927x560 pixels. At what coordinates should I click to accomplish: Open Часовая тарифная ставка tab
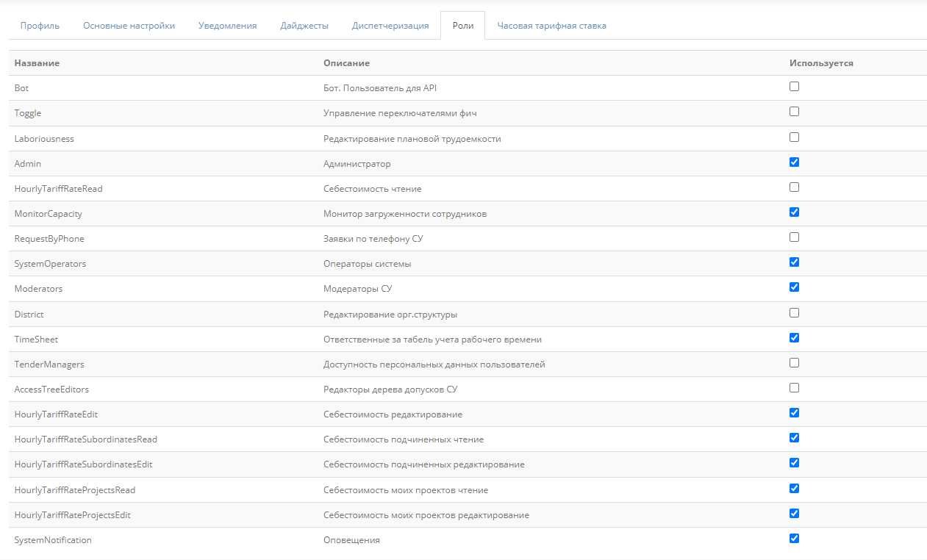[551, 26]
